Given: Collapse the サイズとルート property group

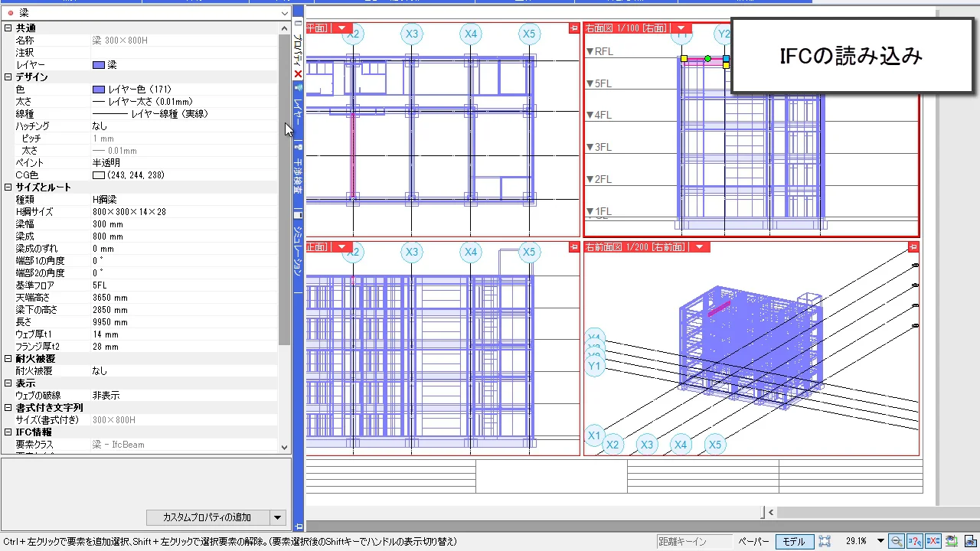Looking at the screenshot, I should click(8, 187).
